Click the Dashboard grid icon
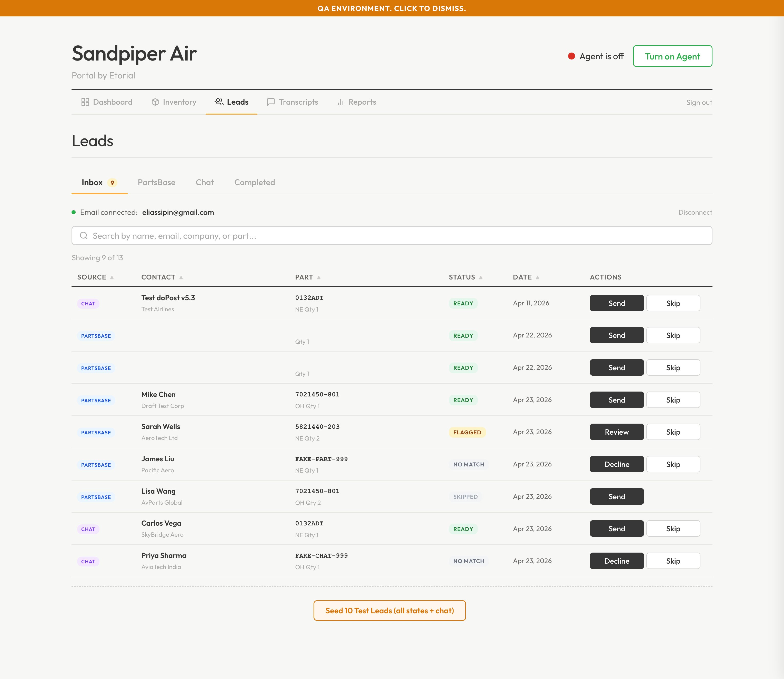The width and height of the screenshot is (784, 679). tap(85, 102)
